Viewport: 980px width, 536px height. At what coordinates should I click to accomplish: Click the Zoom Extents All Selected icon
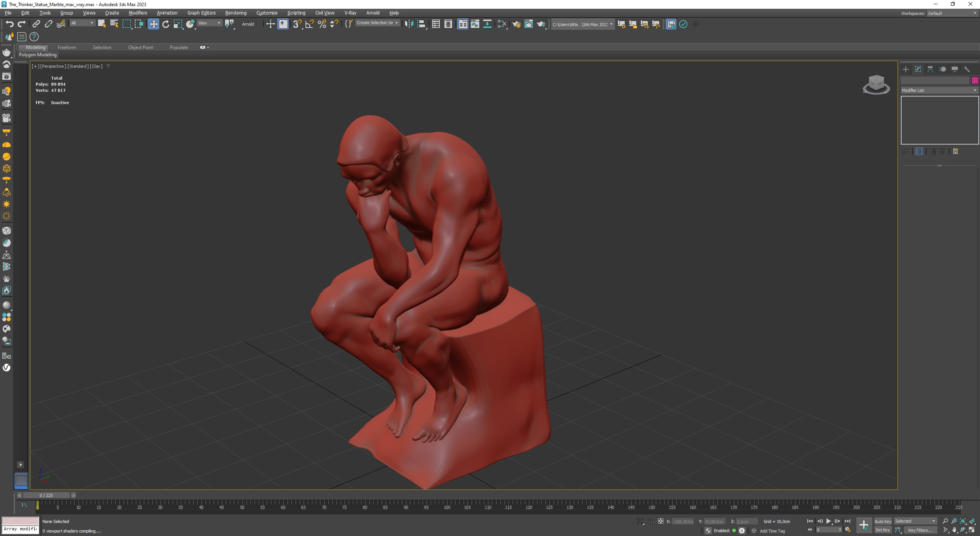coord(972,521)
